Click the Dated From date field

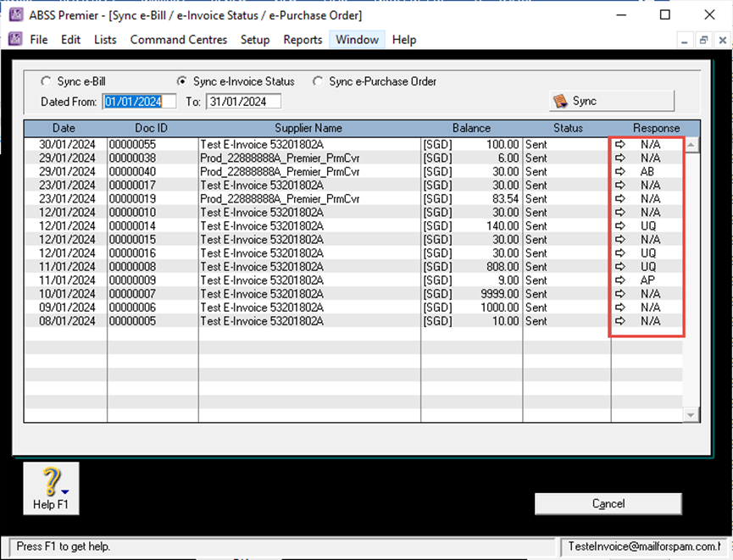coord(139,102)
